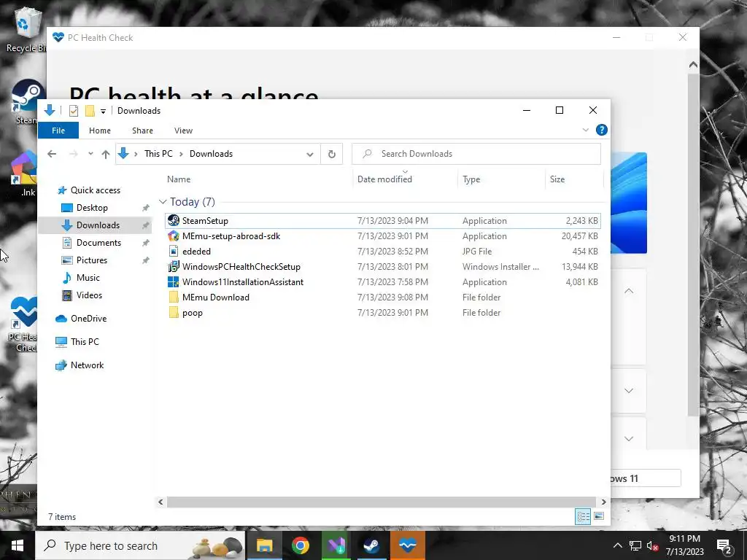Select Music in navigation pane
Screen dimensions: 747x560
point(88,278)
